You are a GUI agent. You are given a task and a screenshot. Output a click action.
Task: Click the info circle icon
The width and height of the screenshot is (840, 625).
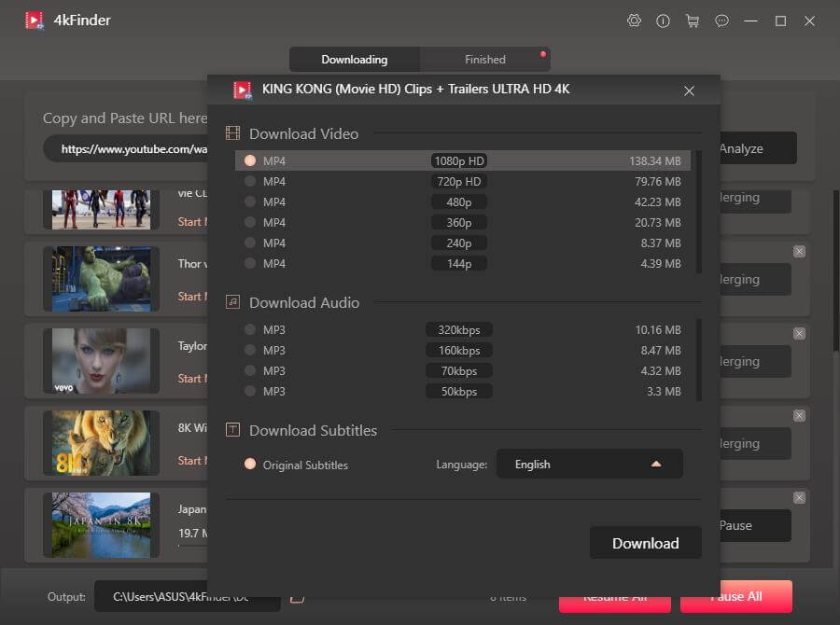(x=664, y=21)
